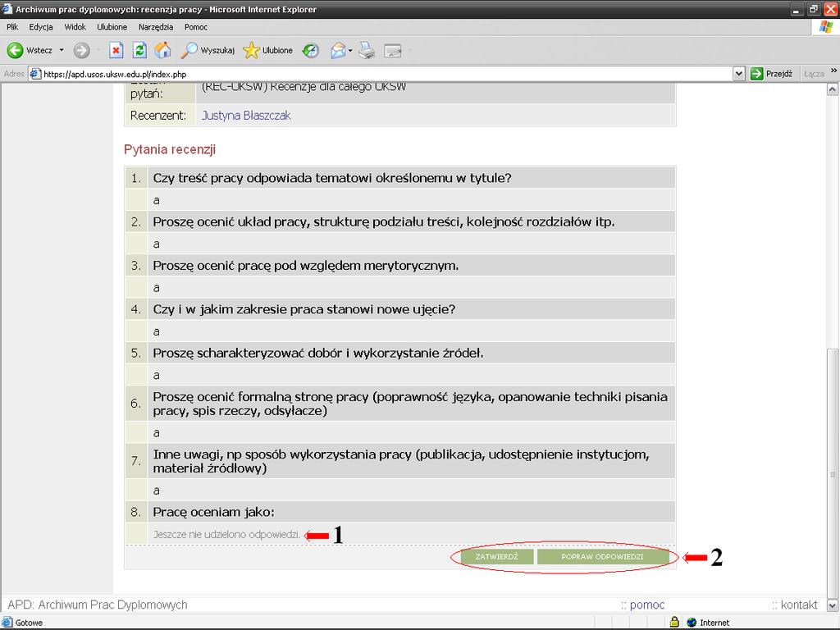Select text 'Jeszcze nie udzielono odpowiedzi.'
Image resolution: width=840 pixels, height=630 pixels.
226,535
